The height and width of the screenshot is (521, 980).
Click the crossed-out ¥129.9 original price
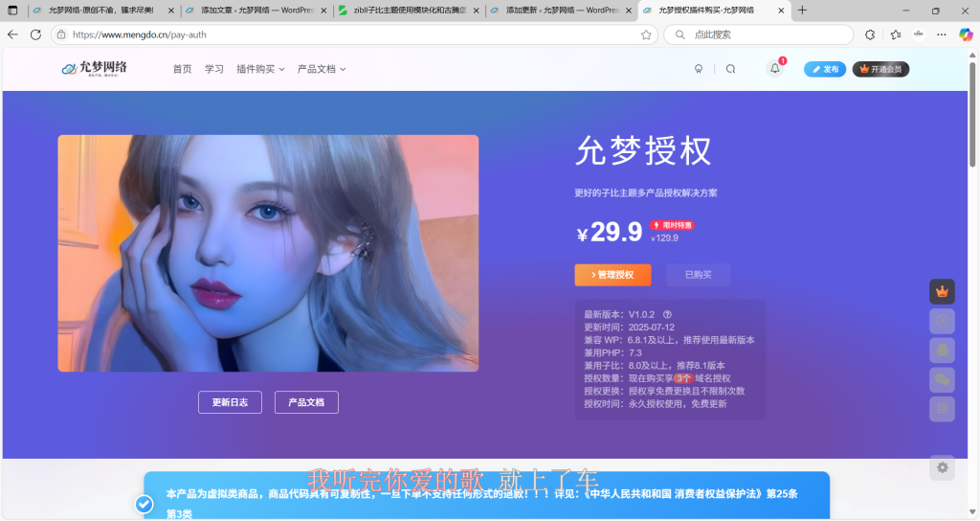[x=665, y=238]
